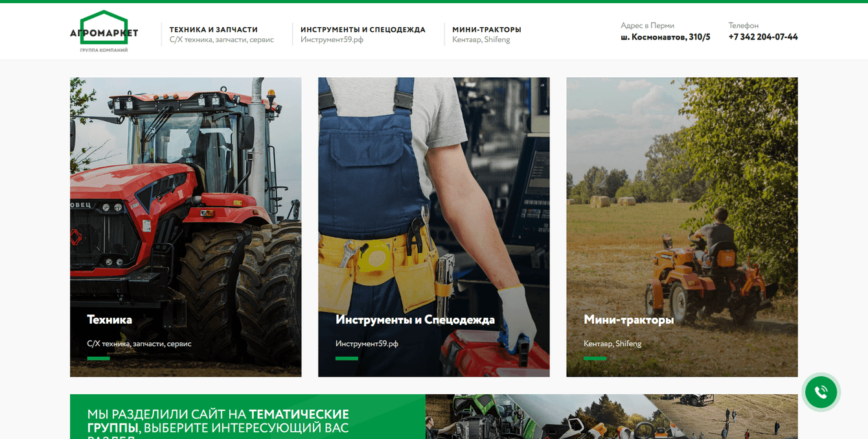The width and height of the screenshot is (868, 439).
Task: Open the green callback phone icon
Action: tap(821, 392)
